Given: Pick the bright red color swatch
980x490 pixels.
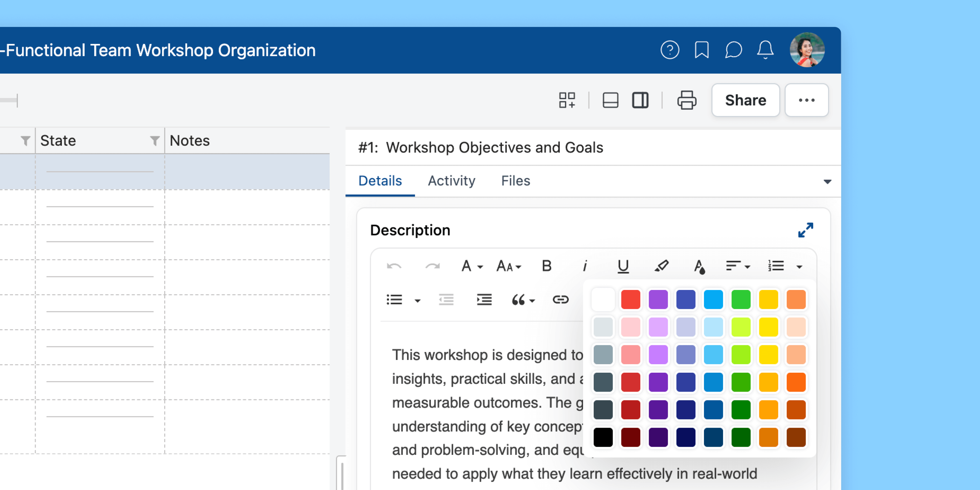Looking at the screenshot, I should tap(630, 299).
